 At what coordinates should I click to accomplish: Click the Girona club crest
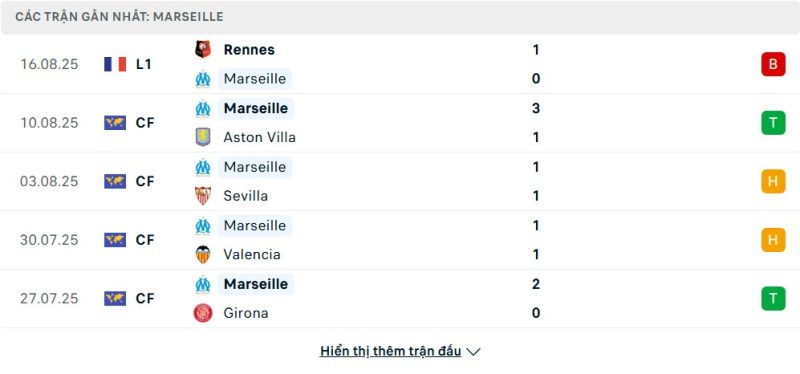(x=203, y=313)
